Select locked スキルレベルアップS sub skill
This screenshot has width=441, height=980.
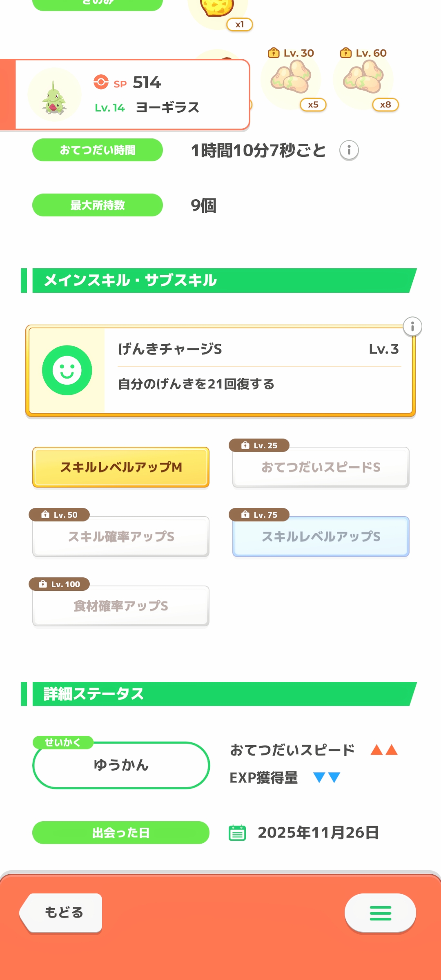[x=321, y=537]
